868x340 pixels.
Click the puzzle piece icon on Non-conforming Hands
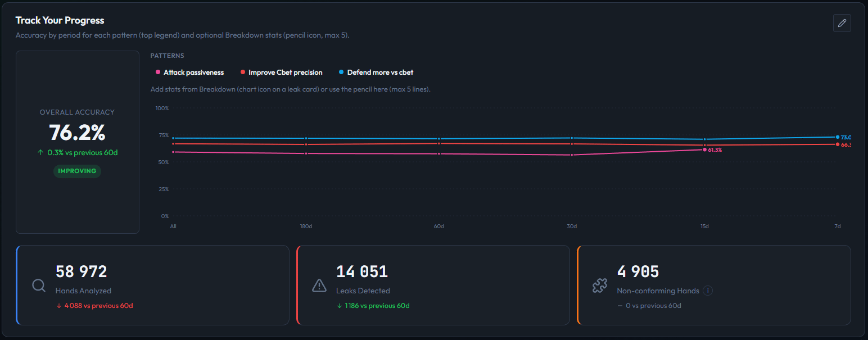click(x=600, y=285)
